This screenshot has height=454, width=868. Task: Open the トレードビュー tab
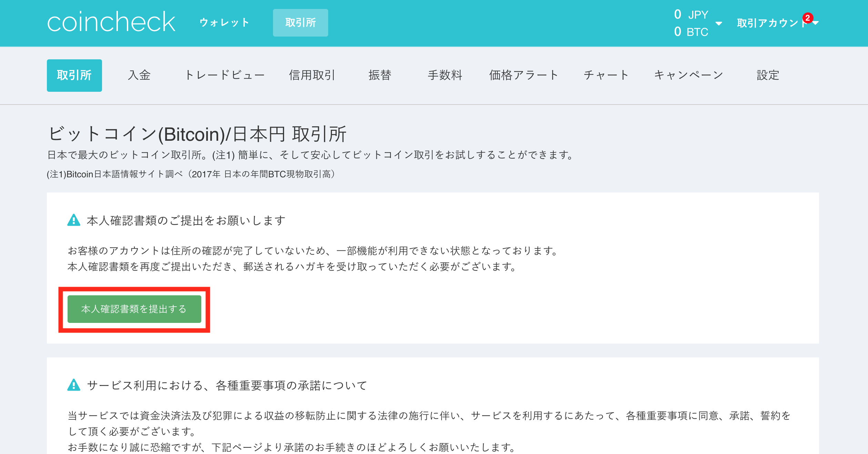click(x=225, y=75)
